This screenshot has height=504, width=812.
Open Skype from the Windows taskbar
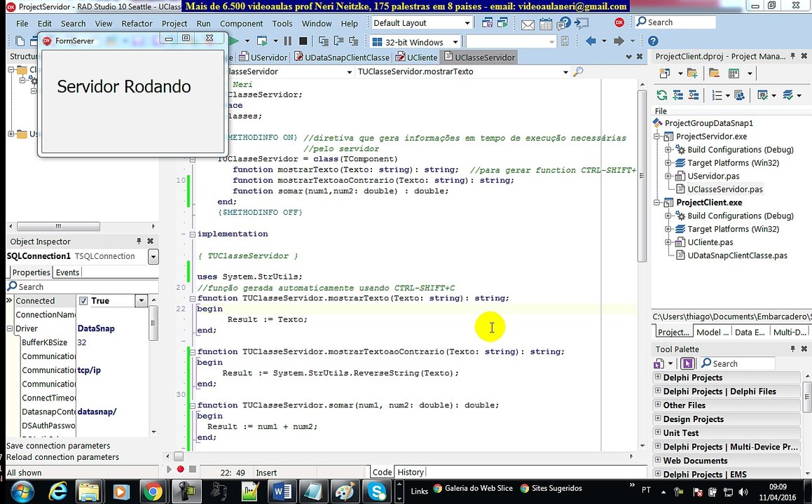click(x=376, y=491)
